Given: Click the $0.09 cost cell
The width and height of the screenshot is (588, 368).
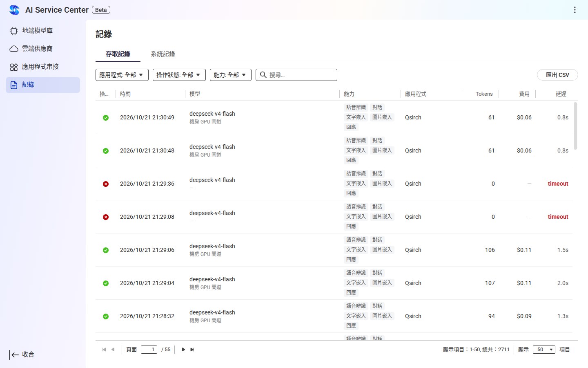Looking at the screenshot, I should [x=524, y=316].
